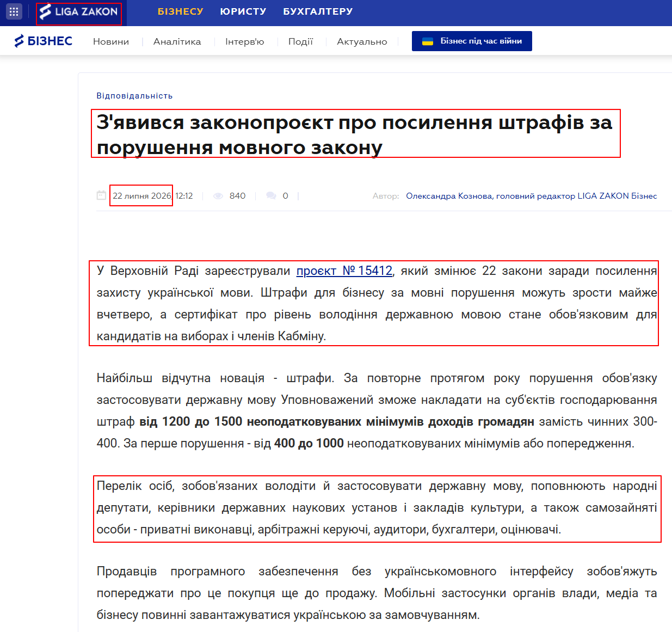Viewport: 672px width, 632px height.
Task: Switch to the ЮРИСТУ tab
Action: coord(243,11)
